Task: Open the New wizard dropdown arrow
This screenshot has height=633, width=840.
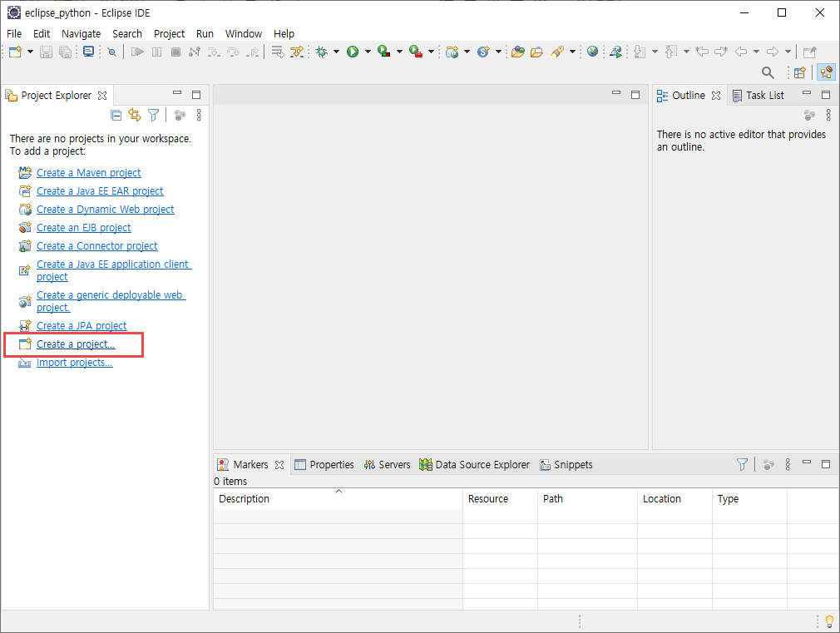Action: [30, 52]
